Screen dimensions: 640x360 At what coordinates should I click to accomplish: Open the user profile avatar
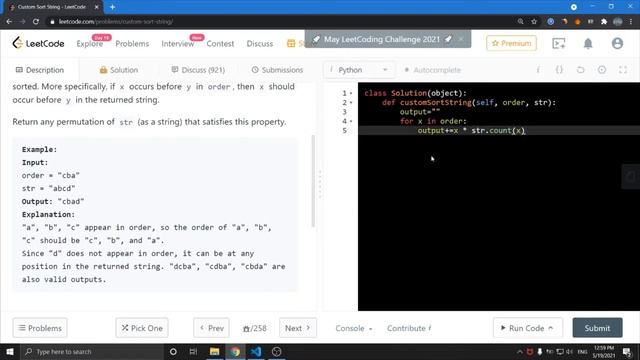[617, 43]
